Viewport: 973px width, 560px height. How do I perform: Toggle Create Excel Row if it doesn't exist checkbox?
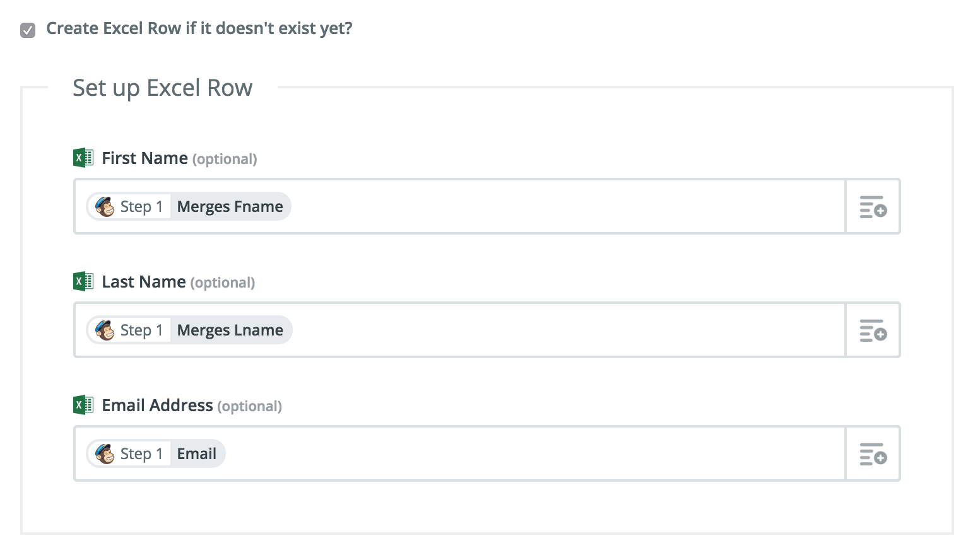click(x=28, y=30)
